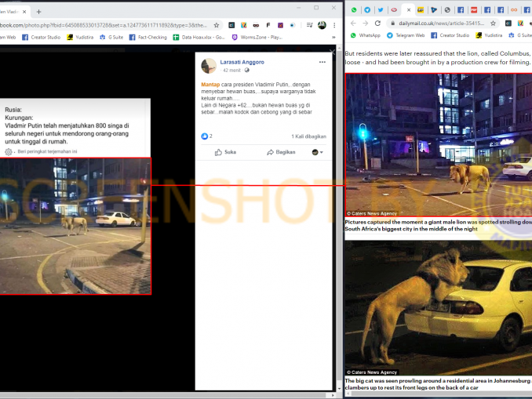Switch to the Twitter tab in right browser

pos(381,10)
